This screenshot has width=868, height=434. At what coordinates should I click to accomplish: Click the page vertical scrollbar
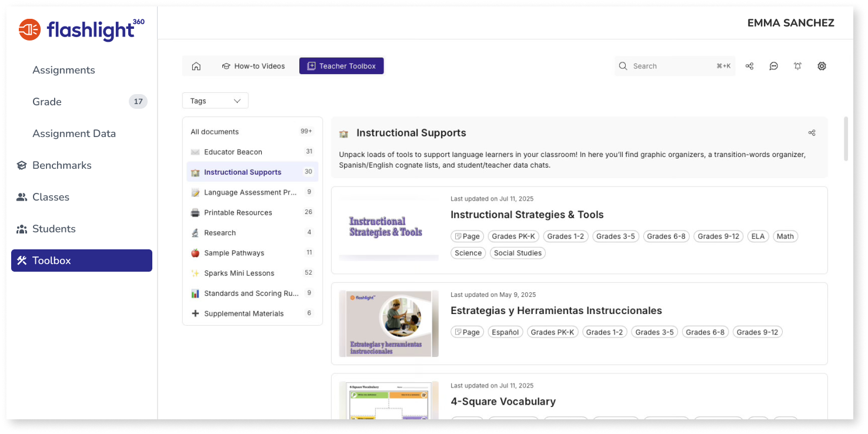(x=846, y=139)
